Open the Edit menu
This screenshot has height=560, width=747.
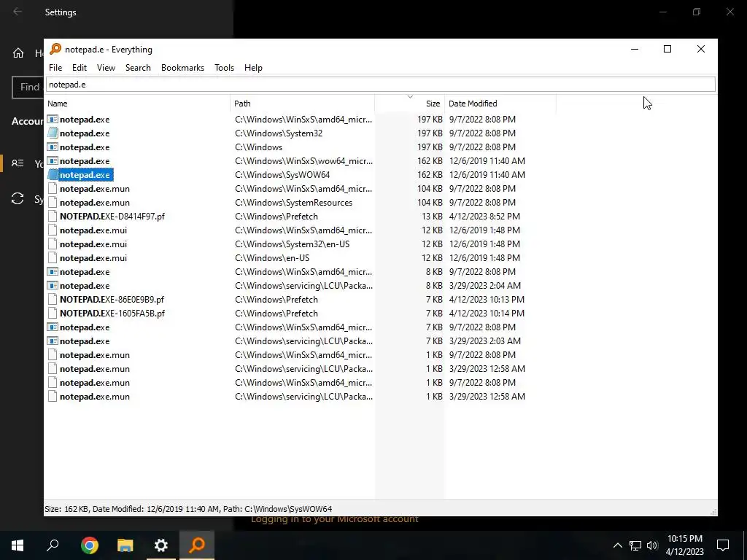coord(79,68)
